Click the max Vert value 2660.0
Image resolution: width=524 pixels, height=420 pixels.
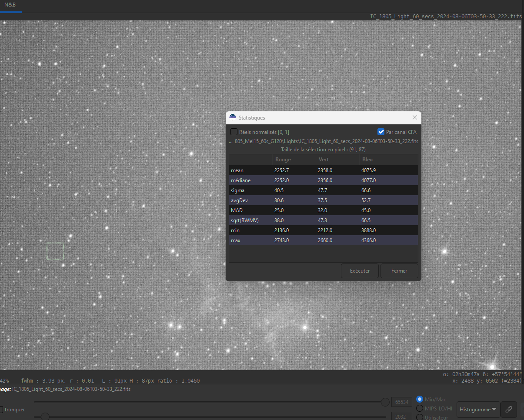click(325, 240)
